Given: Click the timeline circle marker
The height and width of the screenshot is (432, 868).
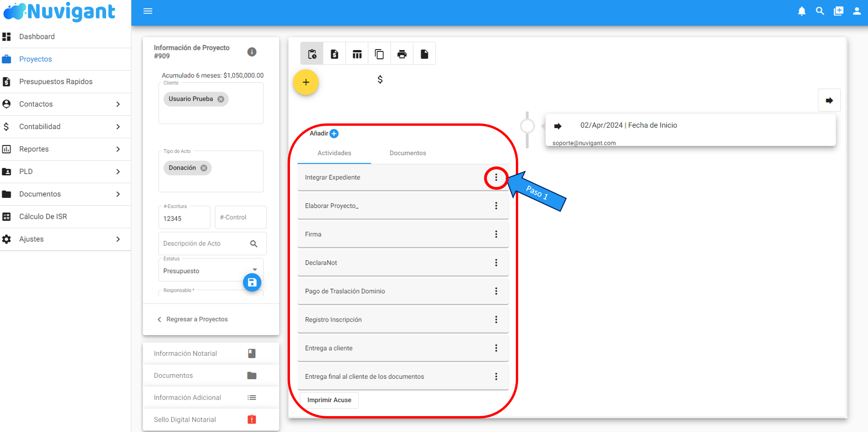Looking at the screenshot, I should [527, 126].
